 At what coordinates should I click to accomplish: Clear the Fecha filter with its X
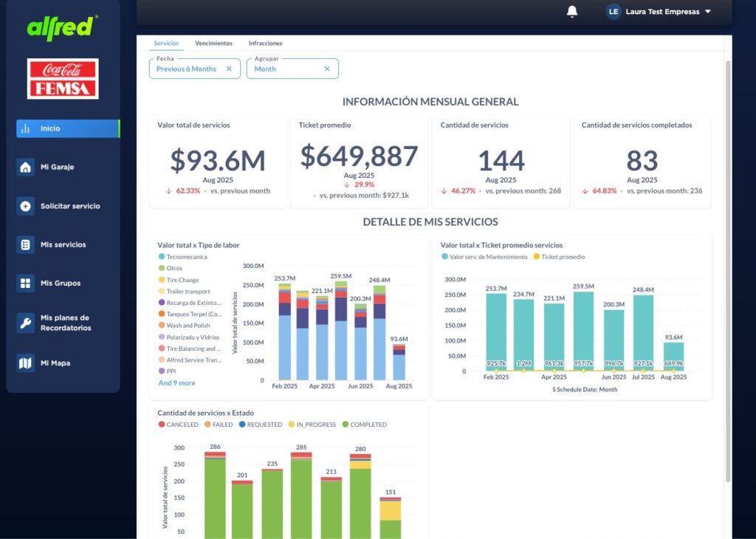pyautogui.click(x=229, y=69)
